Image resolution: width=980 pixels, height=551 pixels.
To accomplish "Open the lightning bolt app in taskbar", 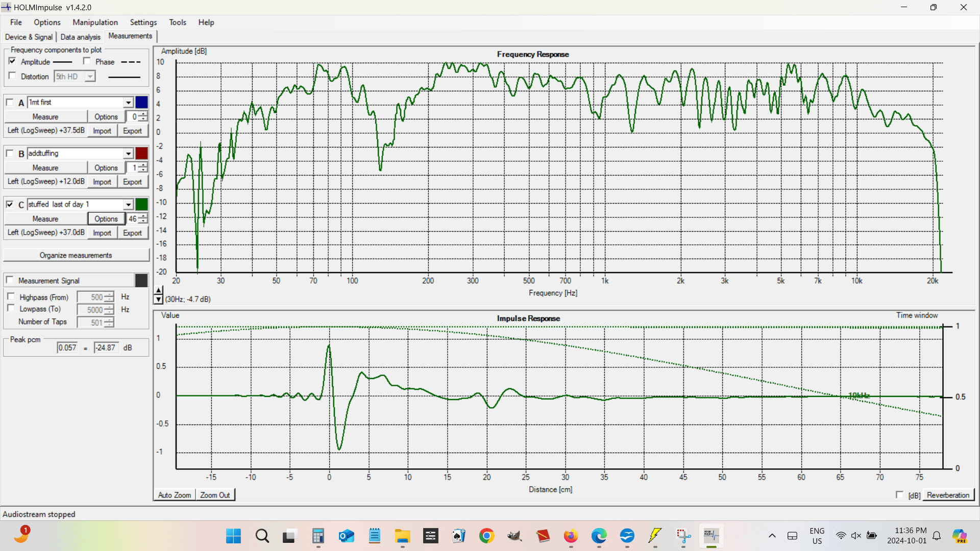I will click(655, 536).
